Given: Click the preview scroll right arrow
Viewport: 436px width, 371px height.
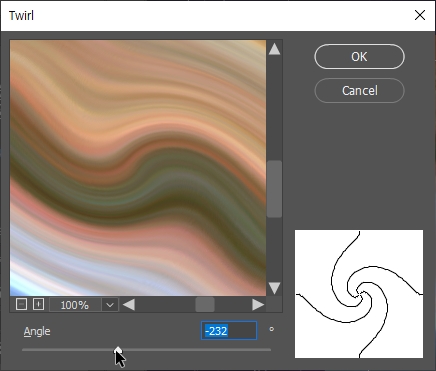Looking at the screenshot, I should click(x=258, y=305).
